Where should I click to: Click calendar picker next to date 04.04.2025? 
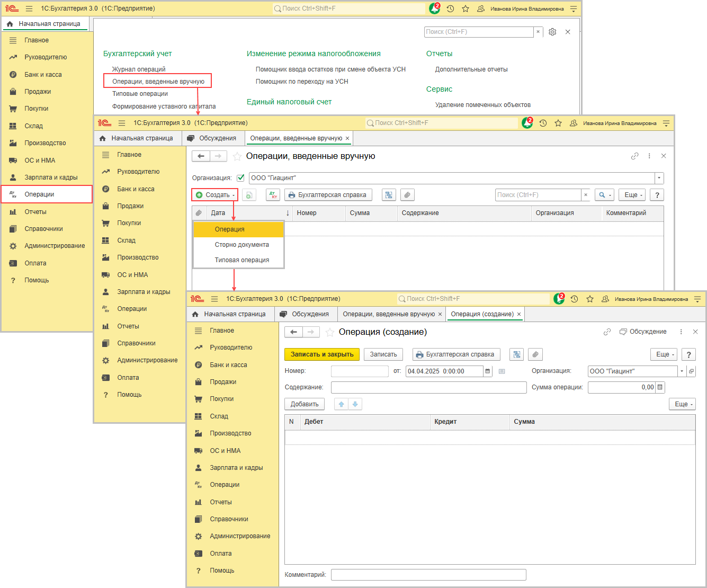[x=488, y=371]
